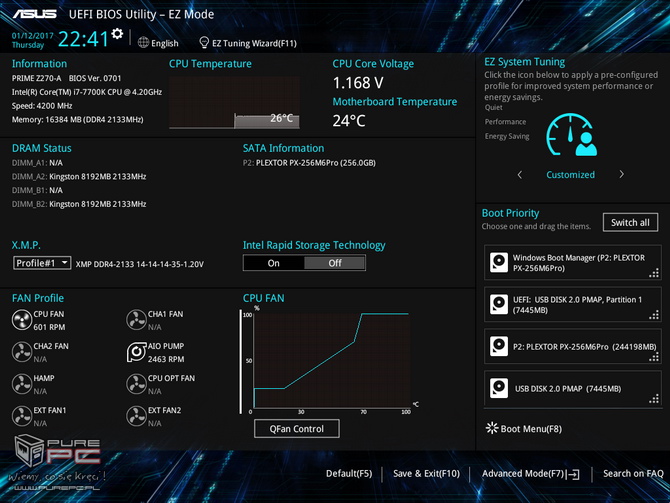Click the Windows Boot Manager disk icon
670x503 pixels.
point(499,262)
